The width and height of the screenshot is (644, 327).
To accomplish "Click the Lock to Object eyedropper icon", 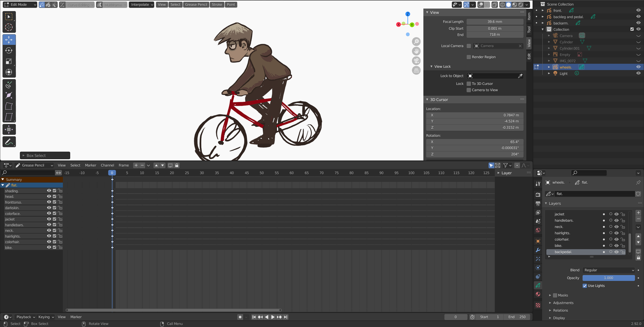I will [x=520, y=76].
